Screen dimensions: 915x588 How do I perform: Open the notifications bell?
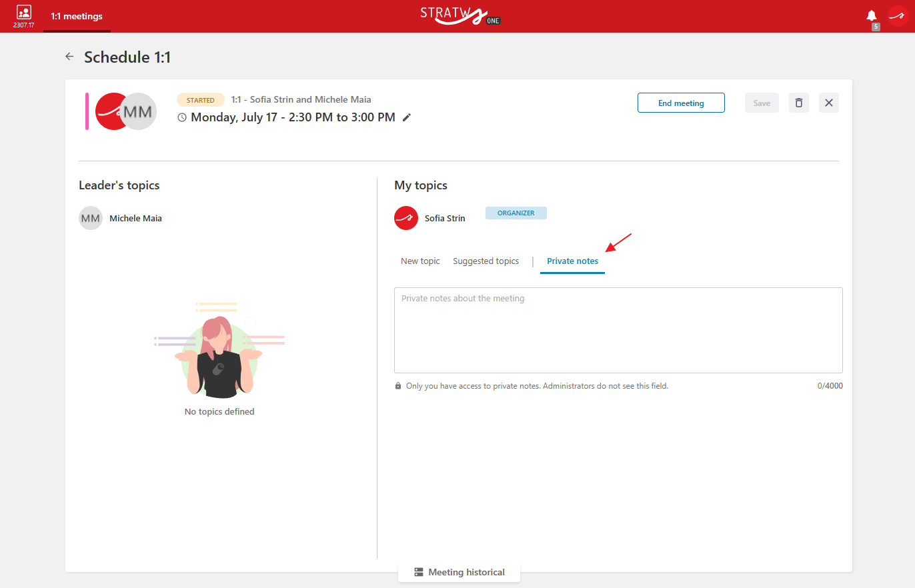tap(872, 15)
